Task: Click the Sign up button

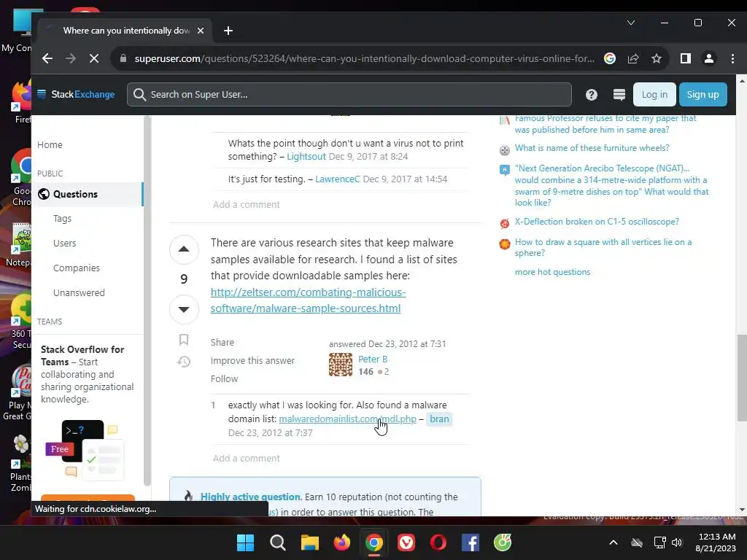Action: pyautogui.click(x=703, y=94)
